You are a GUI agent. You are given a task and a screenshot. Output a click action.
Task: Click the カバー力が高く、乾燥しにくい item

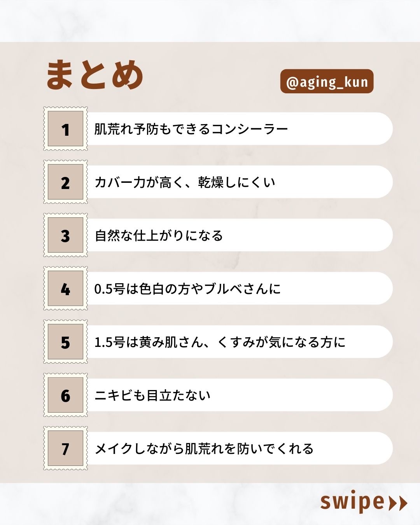(185, 182)
